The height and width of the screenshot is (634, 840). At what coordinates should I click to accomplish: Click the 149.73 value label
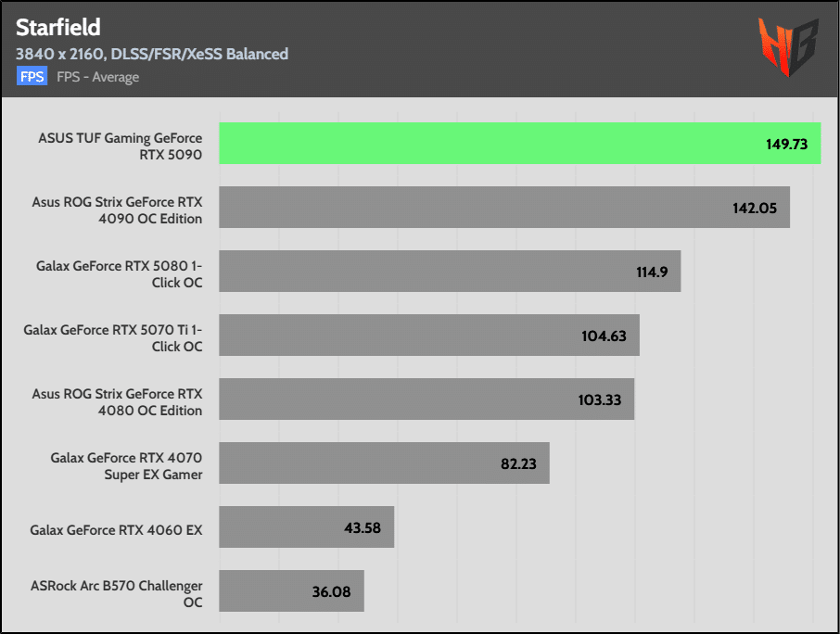[786, 144]
